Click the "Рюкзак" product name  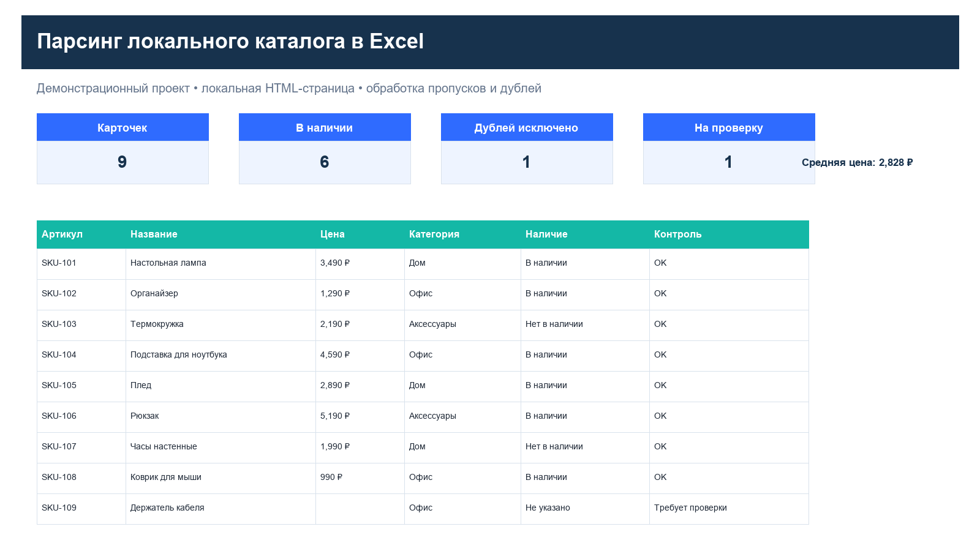coord(145,416)
